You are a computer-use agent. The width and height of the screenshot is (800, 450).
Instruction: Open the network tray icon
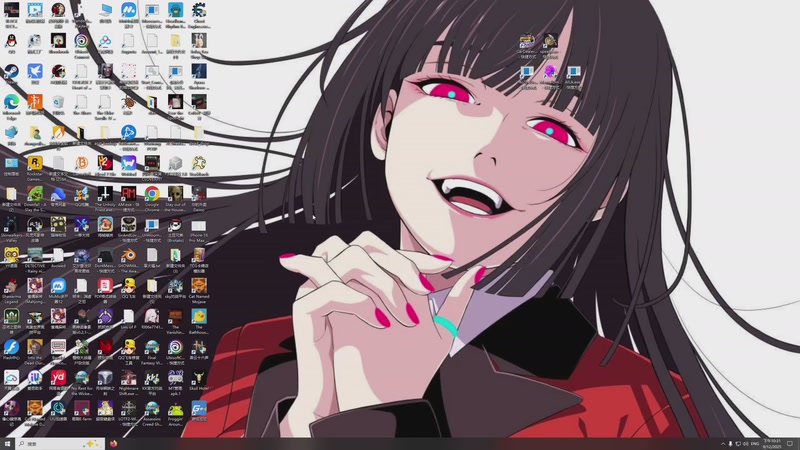click(738, 444)
